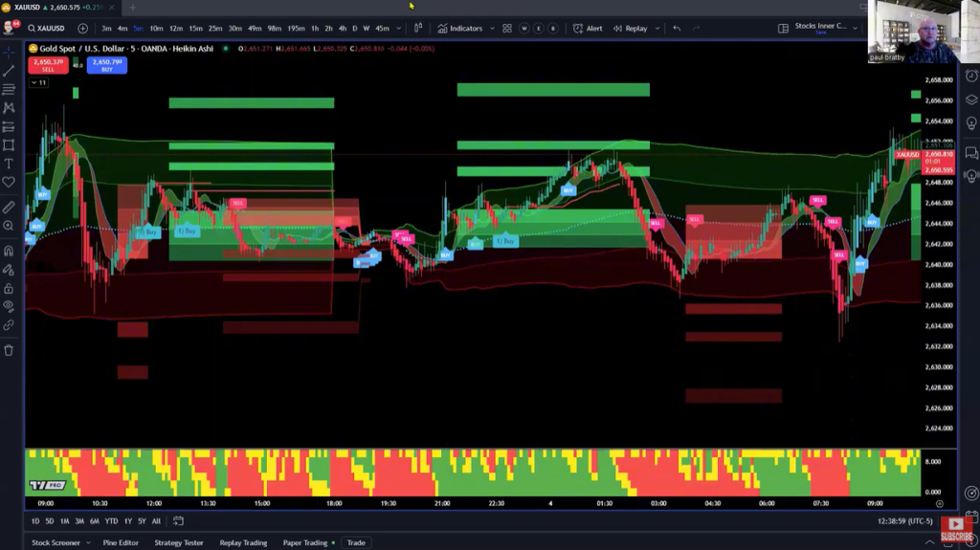Viewport: 980px width, 550px height.
Task: Click the link drawings tool icon
Action: pyautogui.click(x=9, y=325)
